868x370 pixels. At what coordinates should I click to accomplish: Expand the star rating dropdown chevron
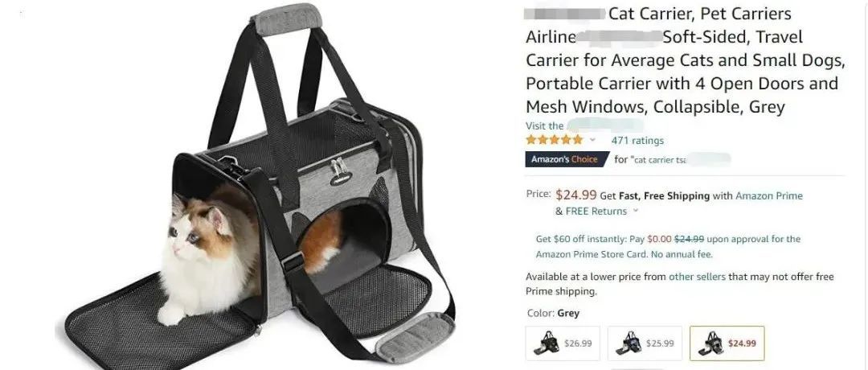592,140
